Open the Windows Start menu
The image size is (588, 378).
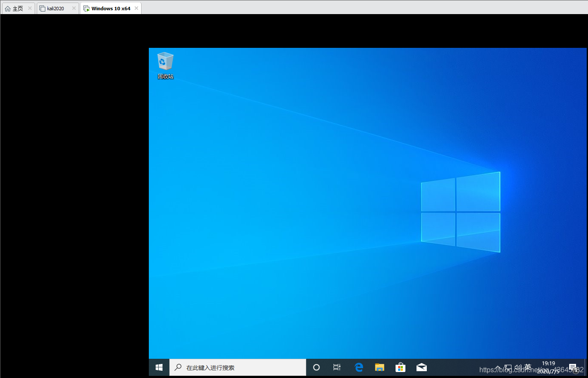(159, 367)
